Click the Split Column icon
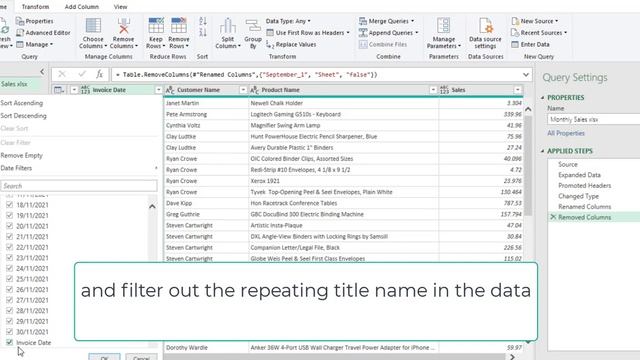Image resolution: width=640 pixels, height=360 pixels. click(x=227, y=26)
